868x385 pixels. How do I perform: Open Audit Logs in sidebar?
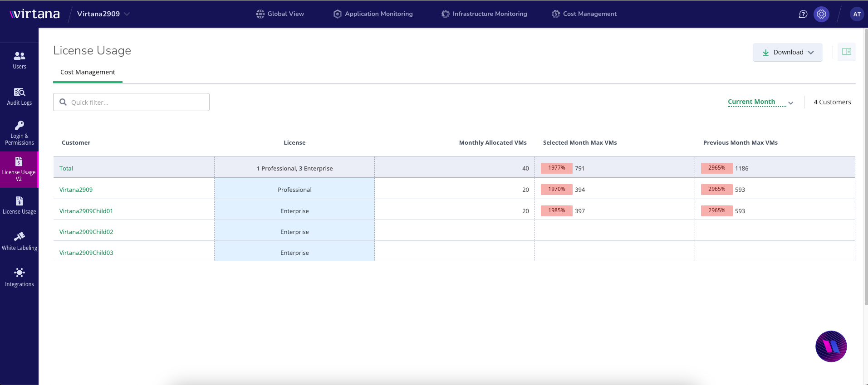[x=19, y=97]
